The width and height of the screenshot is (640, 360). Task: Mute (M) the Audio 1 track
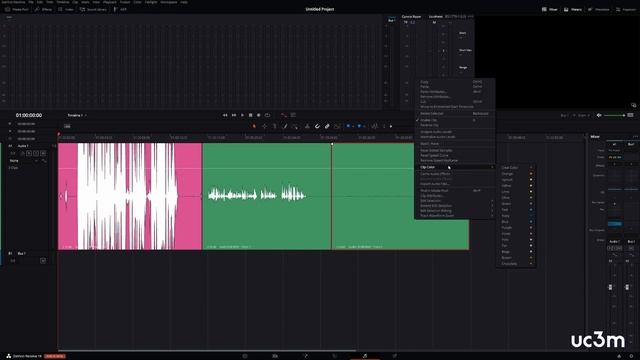[x=43, y=153]
